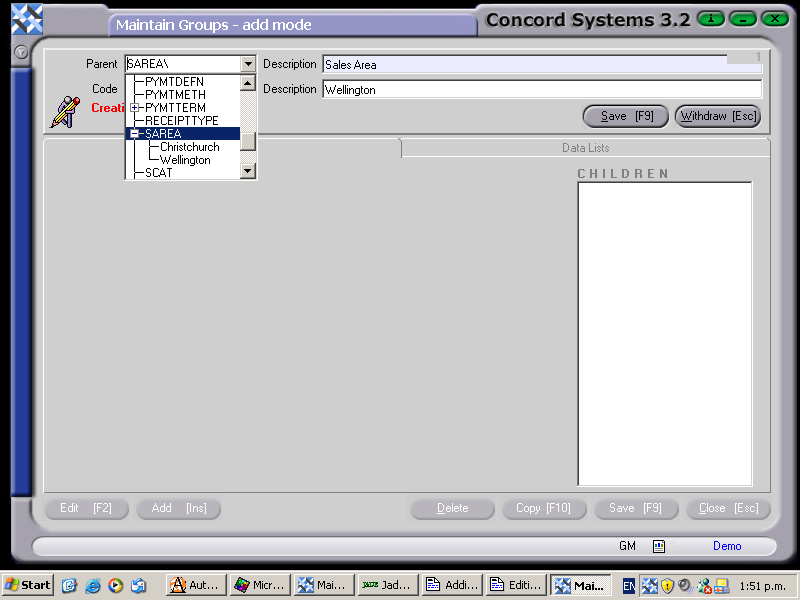
Task: Click the security shield icon in the tray
Action: coord(668,585)
